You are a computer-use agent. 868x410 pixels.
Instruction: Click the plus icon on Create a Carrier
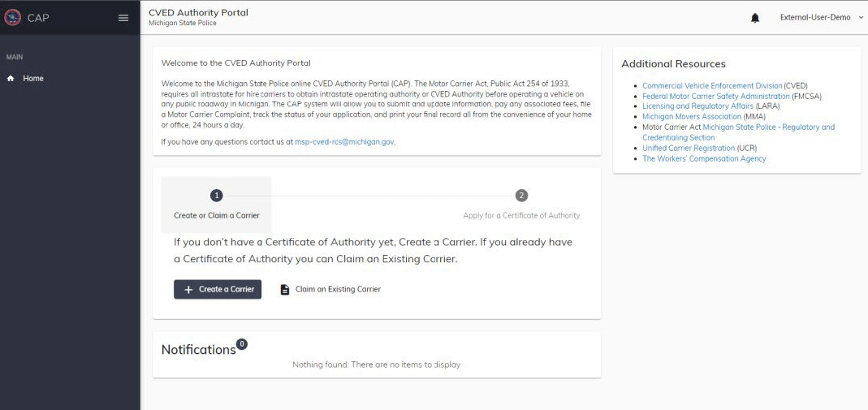point(188,289)
